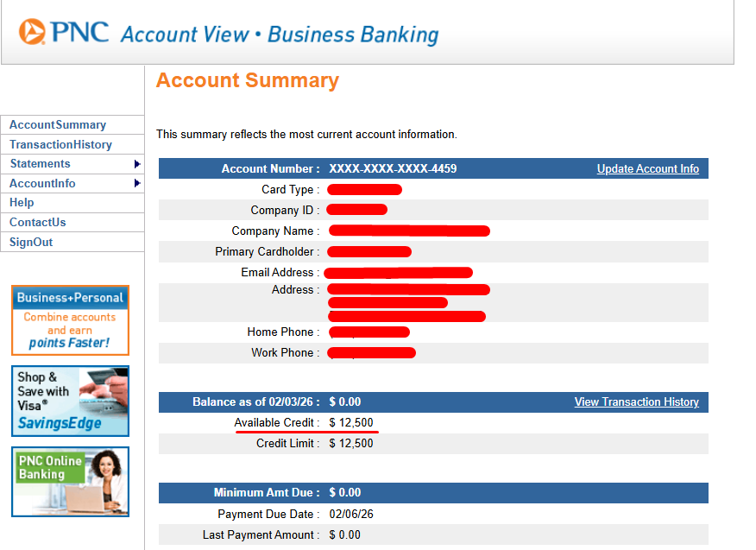Click the Account View Business Banking title

[x=279, y=35]
